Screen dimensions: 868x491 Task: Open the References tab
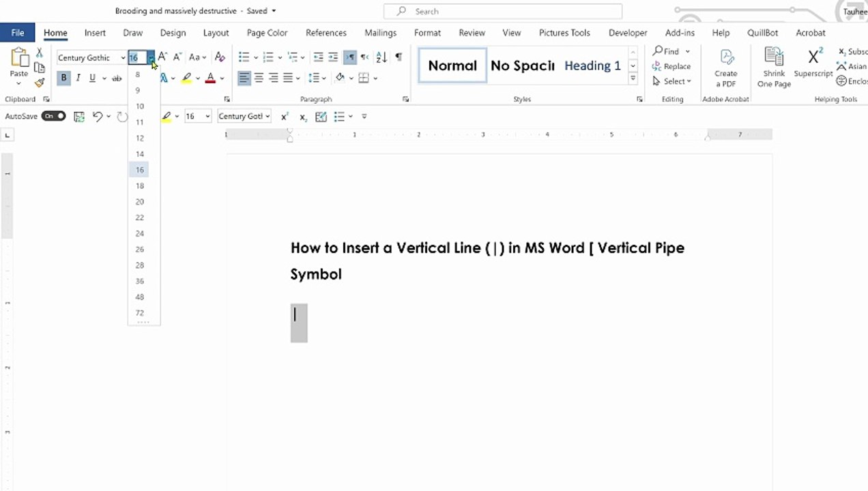[326, 33]
